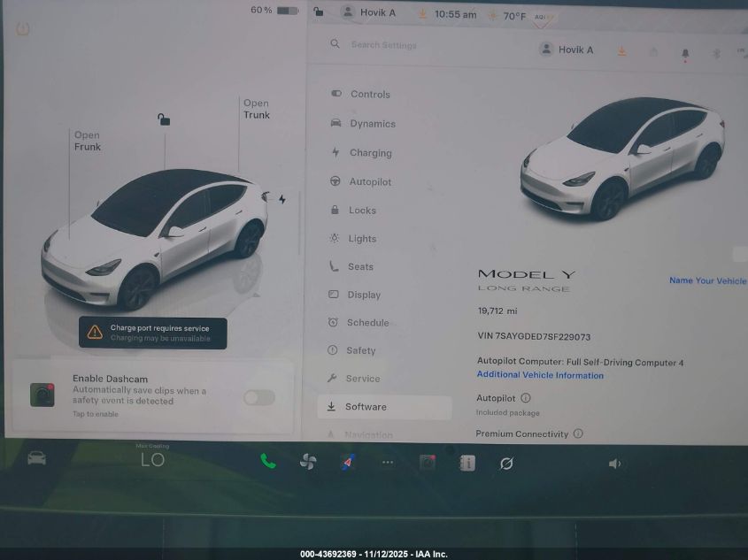748x560 pixels.
Task: Adjust the LO driver temperature control
Action: tap(152, 460)
